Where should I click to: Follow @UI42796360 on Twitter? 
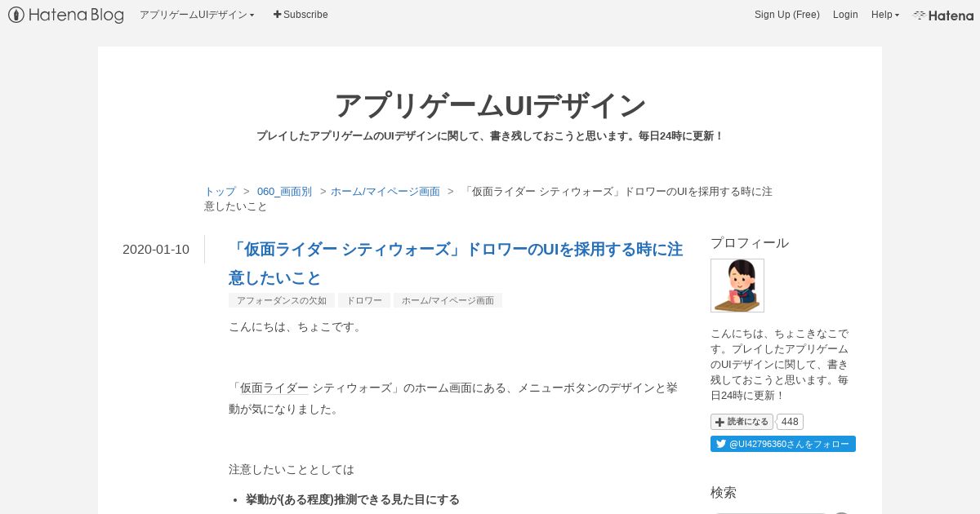click(783, 444)
